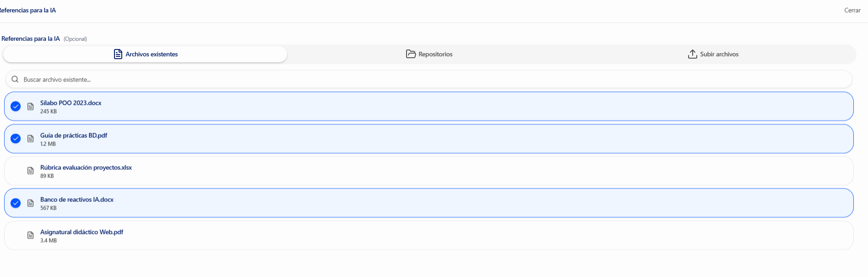
Task: Select the Archivos existentes tab
Action: 145,54
